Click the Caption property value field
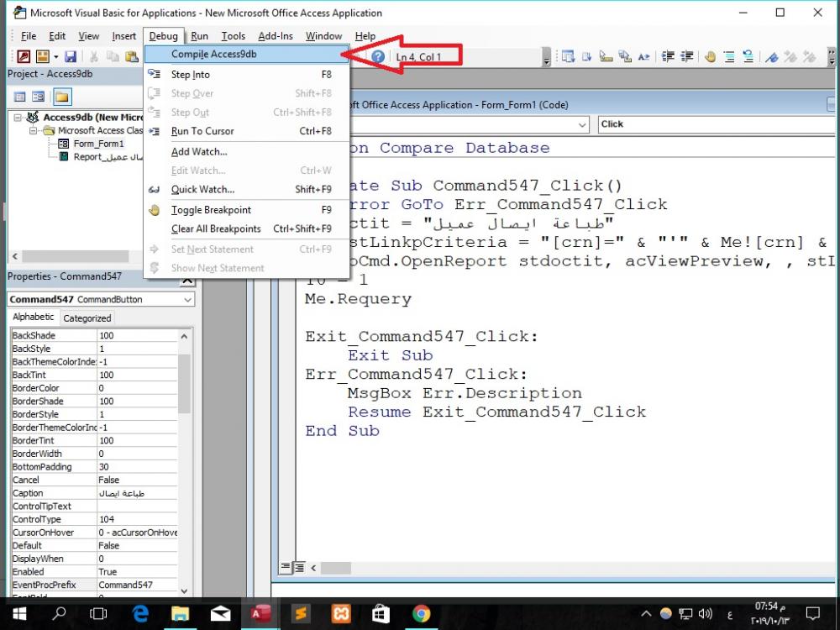Screen dimensions: 840x630 (137, 493)
